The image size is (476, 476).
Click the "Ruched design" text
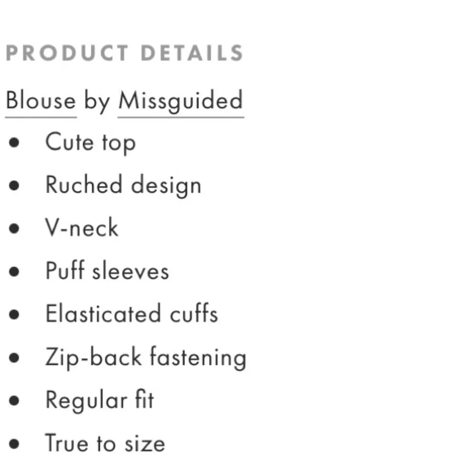123,185
